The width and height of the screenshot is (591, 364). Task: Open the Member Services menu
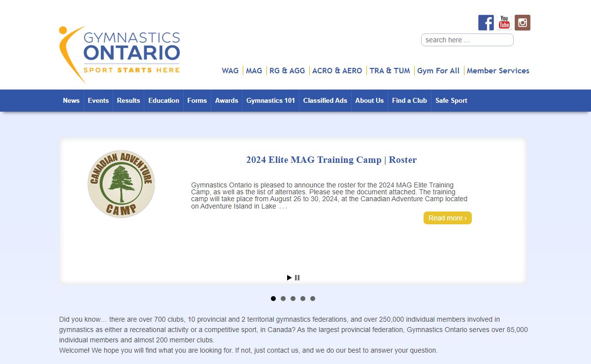tap(498, 71)
